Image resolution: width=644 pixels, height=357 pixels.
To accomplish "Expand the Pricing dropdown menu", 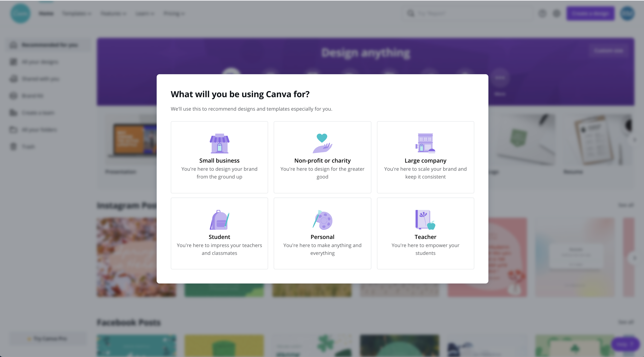I will [174, 13].
